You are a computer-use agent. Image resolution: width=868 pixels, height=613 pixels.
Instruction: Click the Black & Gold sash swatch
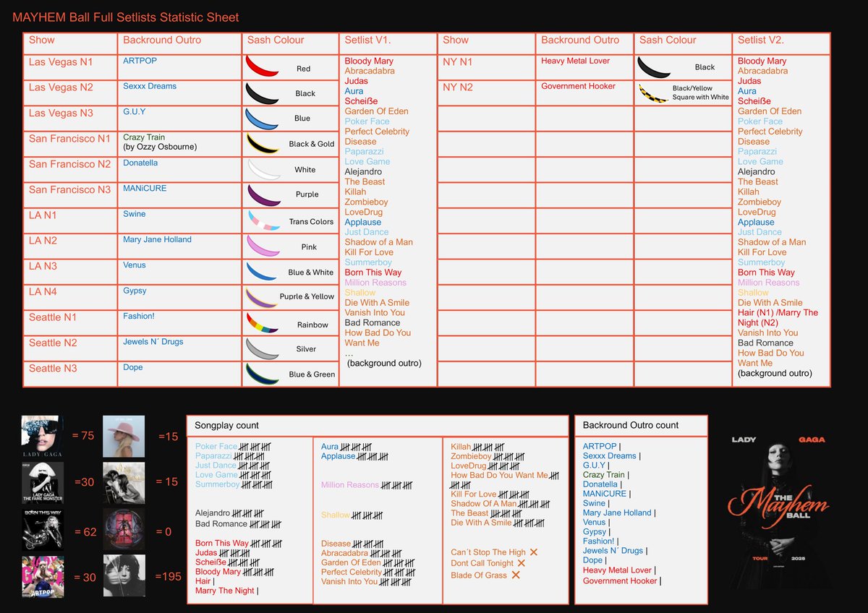coord(262,143)
